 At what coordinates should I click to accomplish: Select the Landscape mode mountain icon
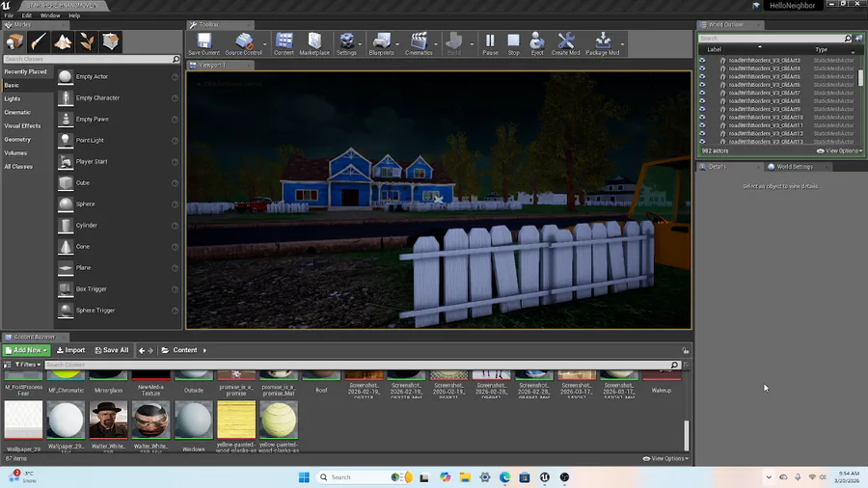(63, 41)
